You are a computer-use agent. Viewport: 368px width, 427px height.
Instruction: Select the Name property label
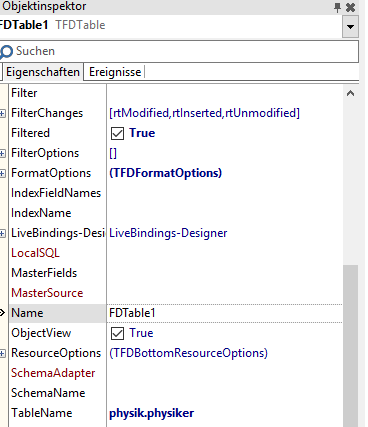pyautogui.click(x=27, y=313)
